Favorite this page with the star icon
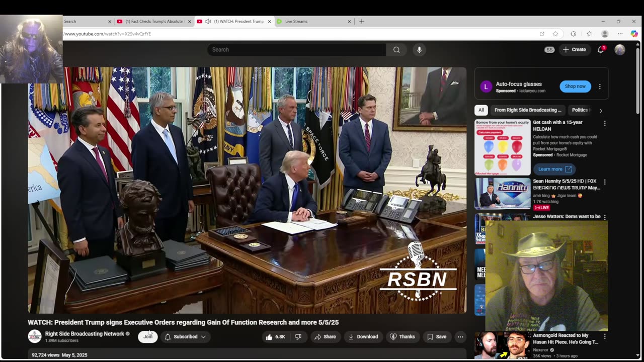Viewport: 644px width, 362px height. click(x=555, y=34)
